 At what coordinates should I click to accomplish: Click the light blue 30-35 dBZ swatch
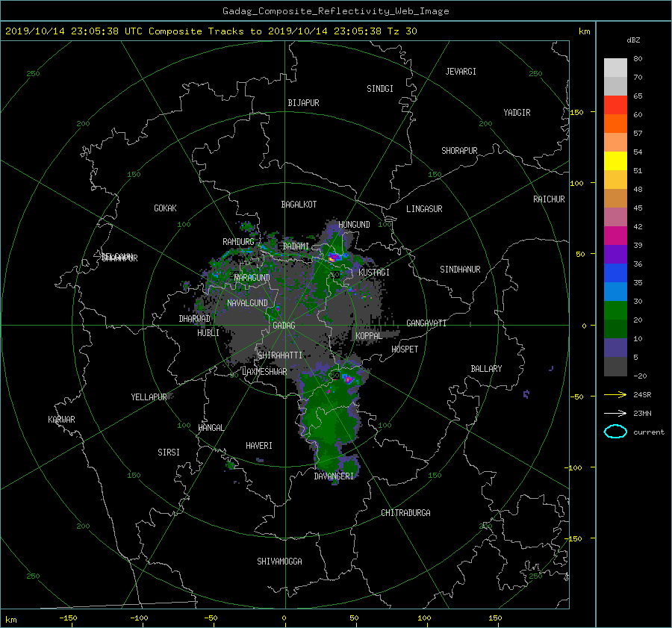[x=615, y=291]
